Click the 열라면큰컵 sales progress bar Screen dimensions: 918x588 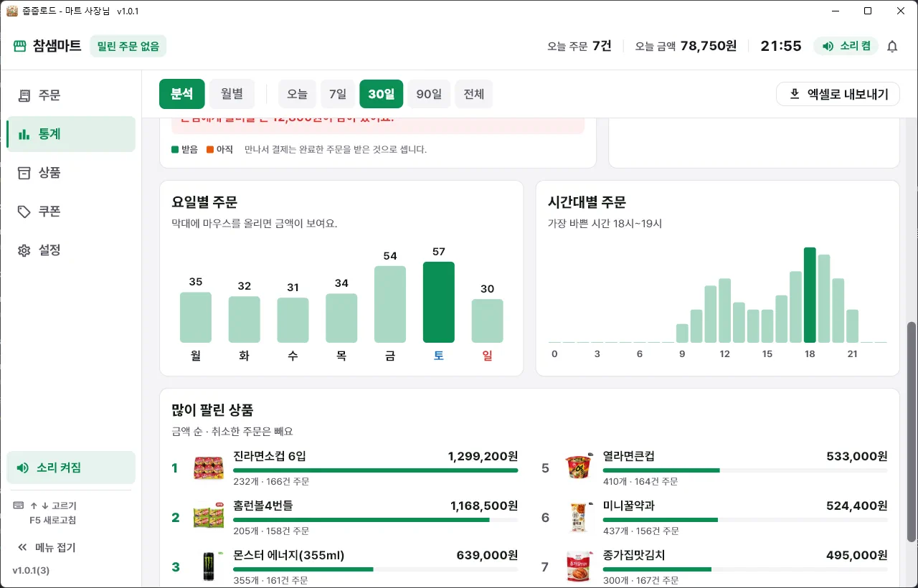point(745,470)
